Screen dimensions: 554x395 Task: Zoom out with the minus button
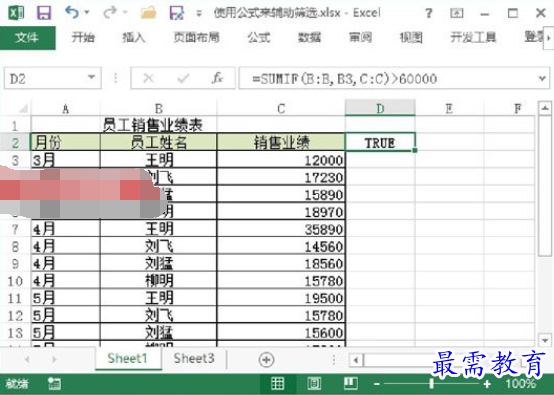[377, 384]
